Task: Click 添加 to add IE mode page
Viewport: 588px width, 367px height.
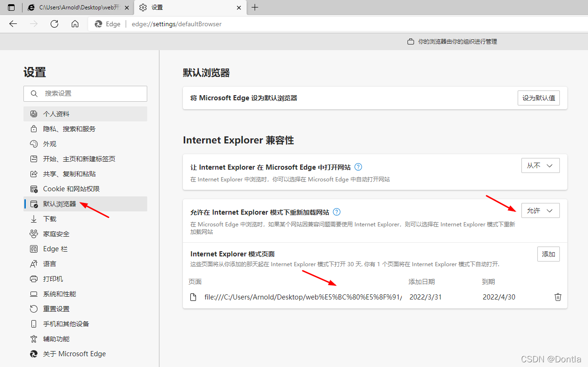Action: 549,254
